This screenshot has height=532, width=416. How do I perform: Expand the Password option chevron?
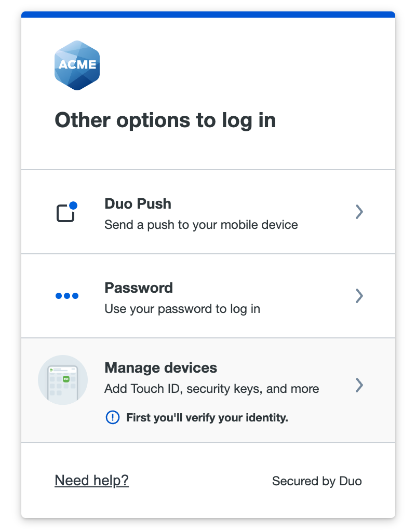tap(359, 296)
